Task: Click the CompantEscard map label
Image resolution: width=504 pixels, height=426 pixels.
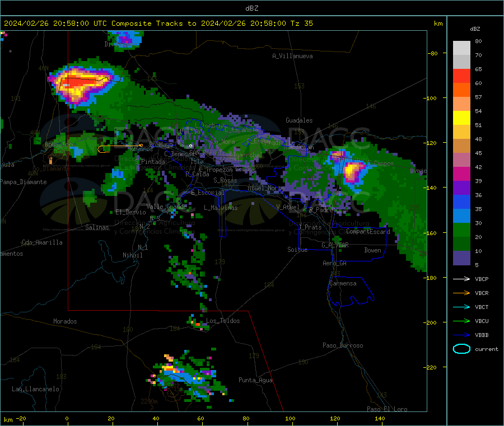Action: [368, 232]
